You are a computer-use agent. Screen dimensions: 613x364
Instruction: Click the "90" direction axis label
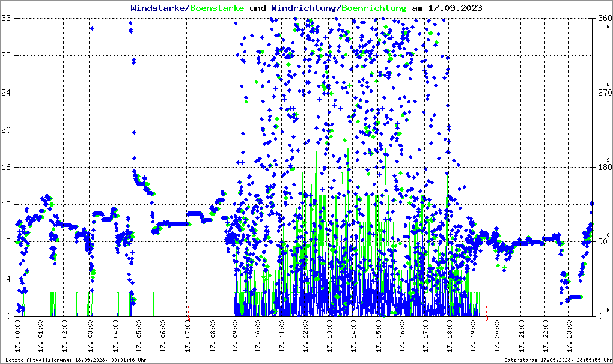(603, 241)
